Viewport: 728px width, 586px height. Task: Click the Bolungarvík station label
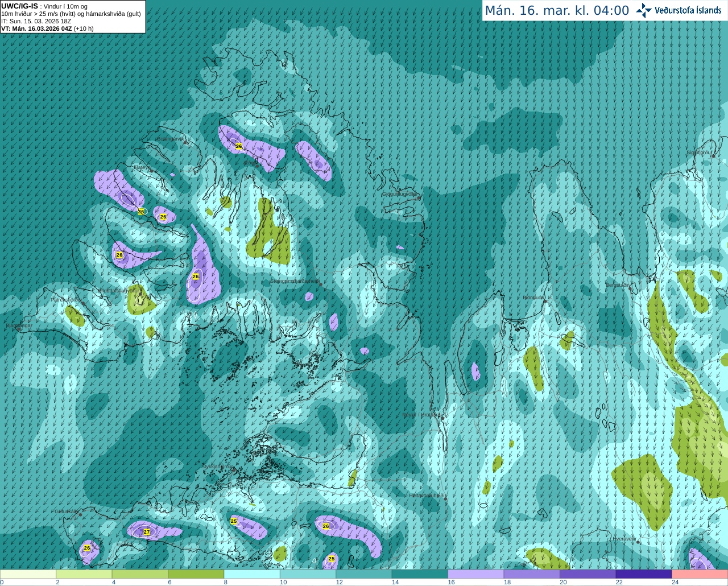coord(170,139)
